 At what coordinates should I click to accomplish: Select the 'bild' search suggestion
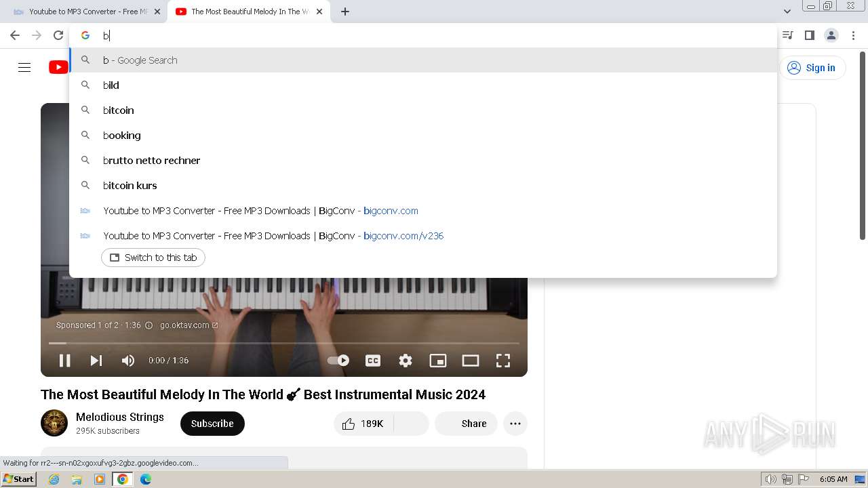pyautogui.click(x=423, y=85)
